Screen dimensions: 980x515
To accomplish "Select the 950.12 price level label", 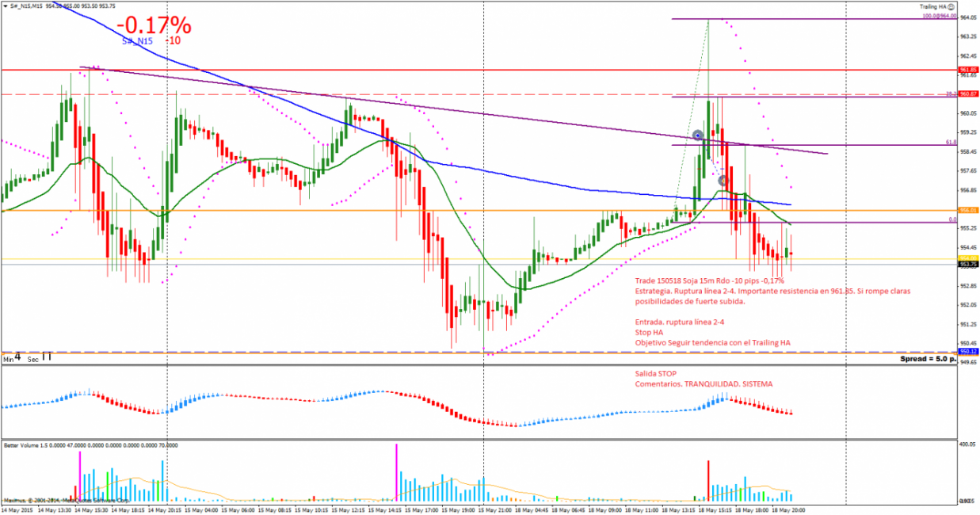I will tap(967, 351).
